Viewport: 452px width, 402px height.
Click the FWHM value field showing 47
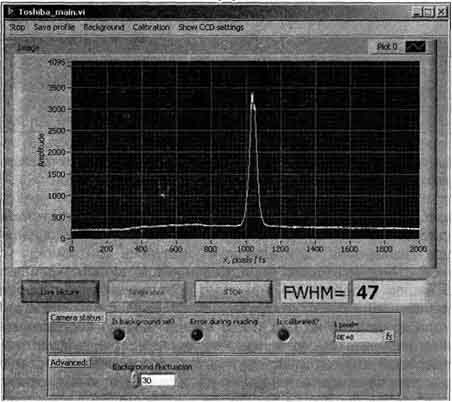[x=389, y=292]
